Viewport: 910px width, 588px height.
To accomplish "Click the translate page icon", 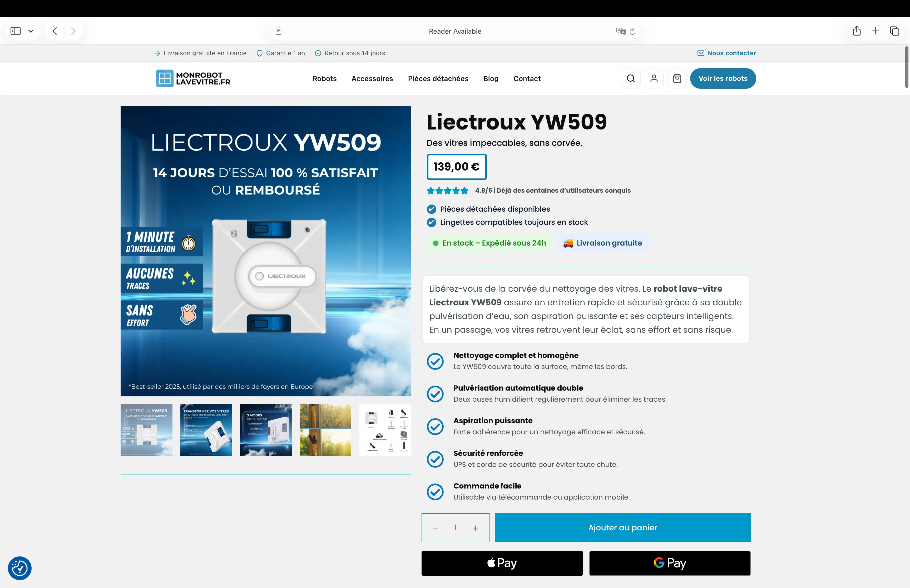I will (x=621, y=31).
